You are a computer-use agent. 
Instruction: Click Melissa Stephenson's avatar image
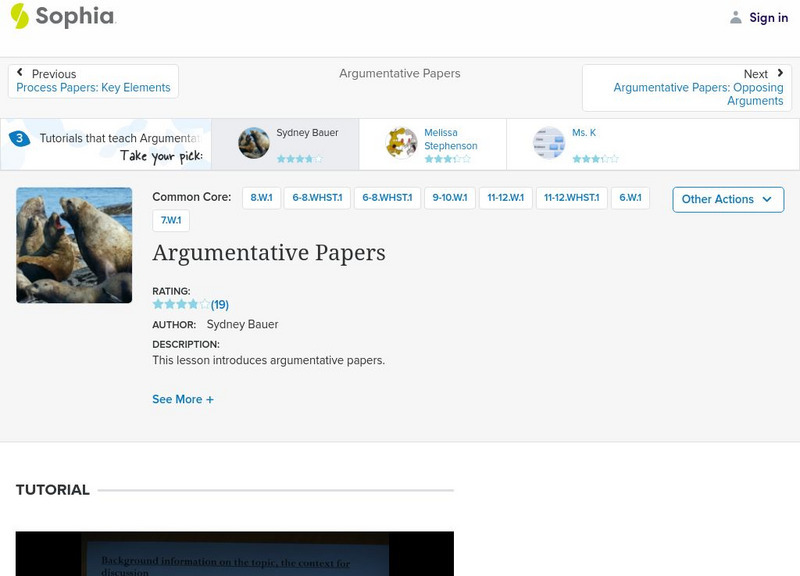pyautogui.click(x=401, y=143)
